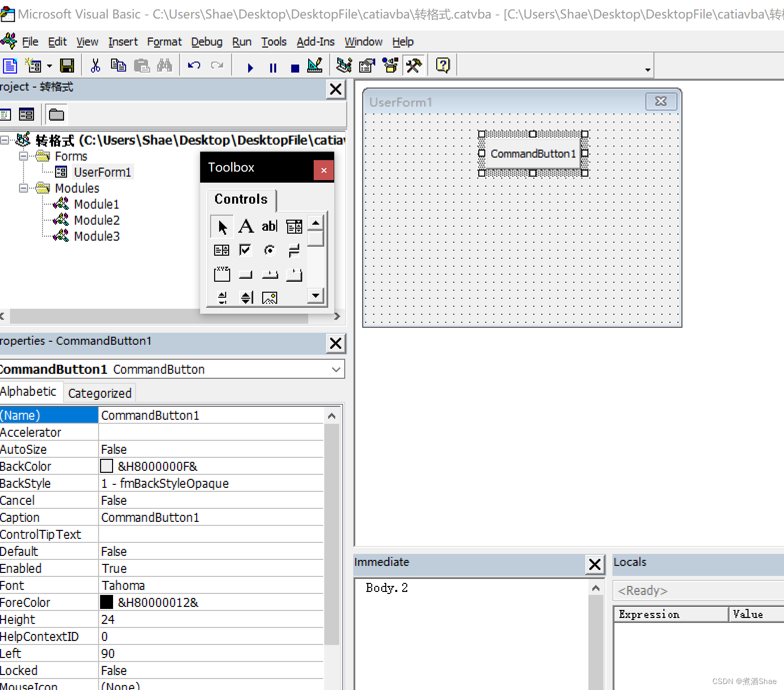Switch to the Categorized properties tab
784x690 pixels.
click(100, 393)
